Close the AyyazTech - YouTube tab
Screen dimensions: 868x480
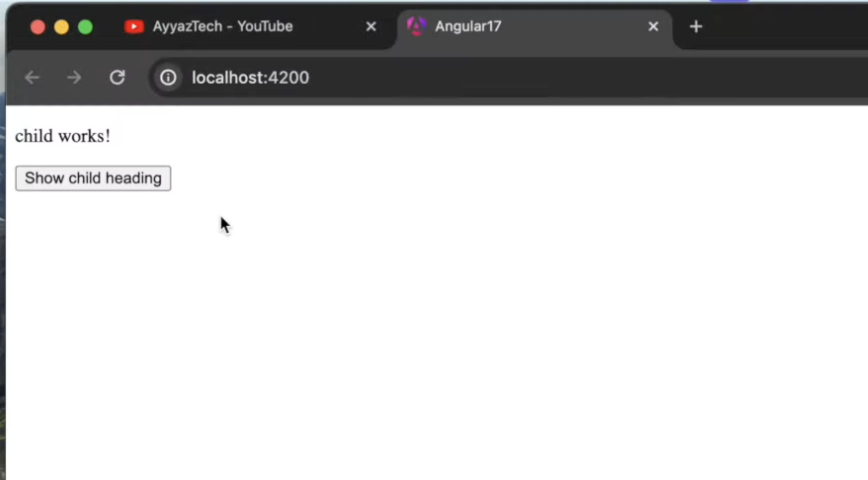(x=371, y=27)
